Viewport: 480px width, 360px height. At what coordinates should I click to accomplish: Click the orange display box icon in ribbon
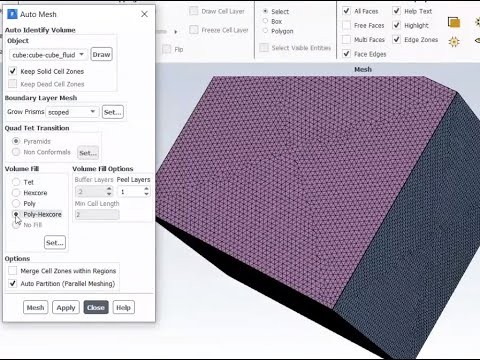pyautogui.click(x=454, y=23)
